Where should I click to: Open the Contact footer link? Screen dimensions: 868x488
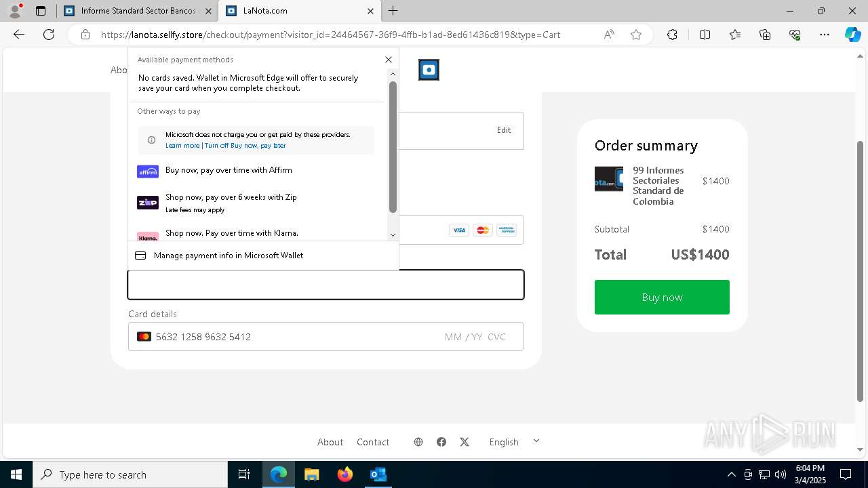(373, 442)
